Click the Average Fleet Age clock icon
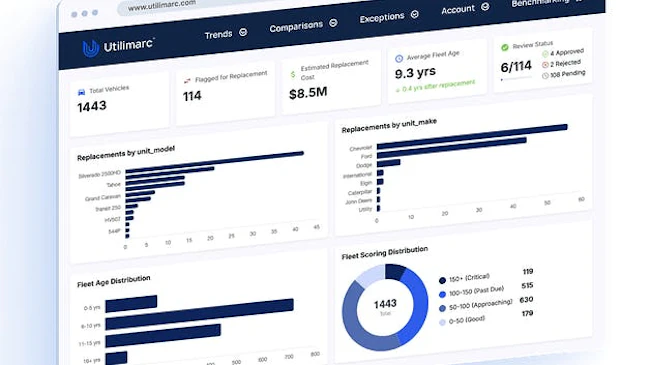Viewport: 650px width, 365px height. click(399, 58)
